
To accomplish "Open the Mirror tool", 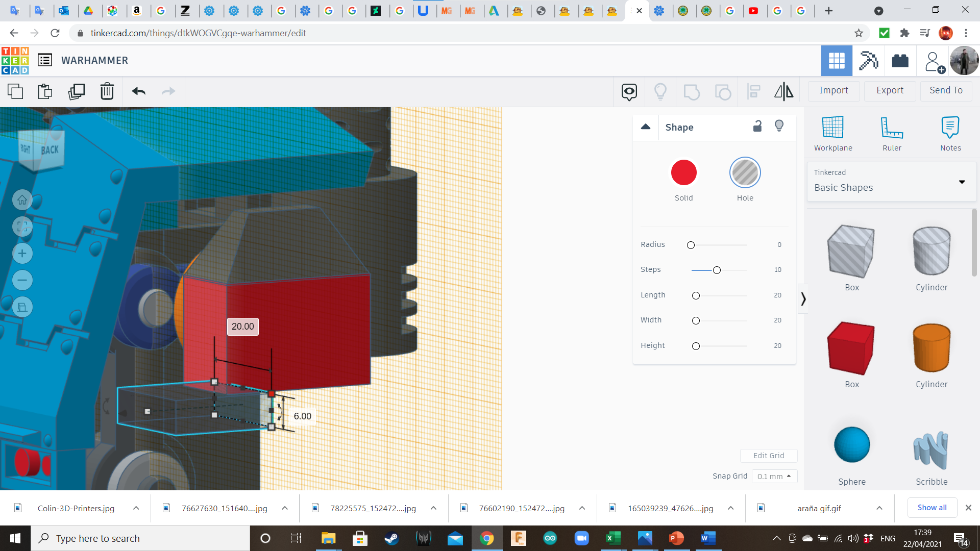I will click(x=783, y=91).
